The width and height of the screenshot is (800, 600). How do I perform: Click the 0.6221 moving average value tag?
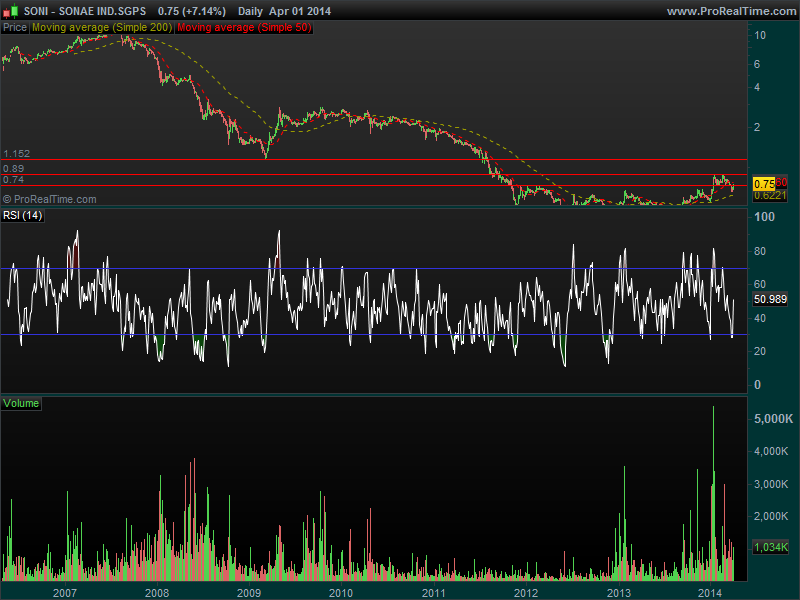tap(770, 195)
